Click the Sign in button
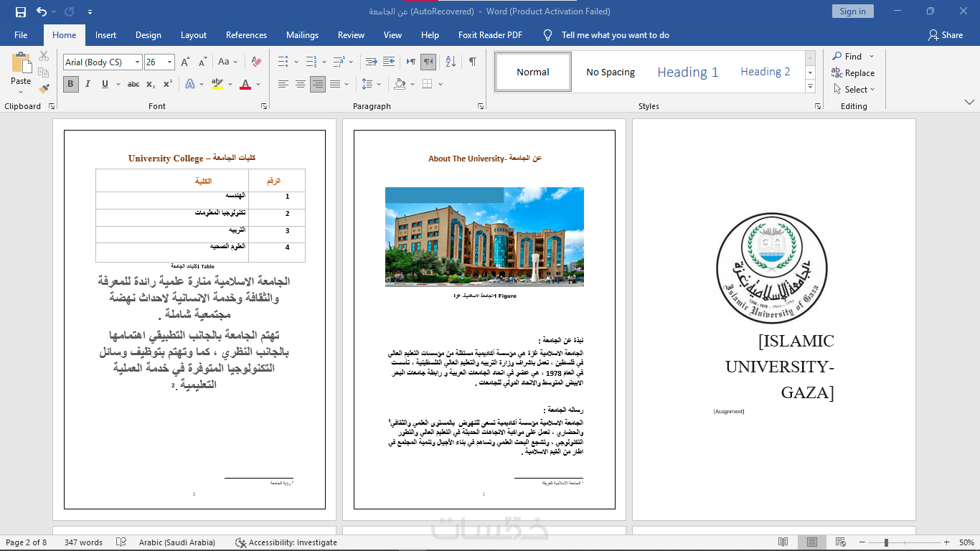The height and width of the screenshot is (551, 980). (x=852, y=11)
